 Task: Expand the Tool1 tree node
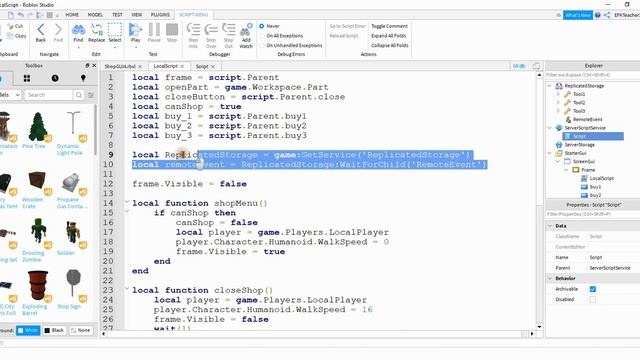click(558, 94)
